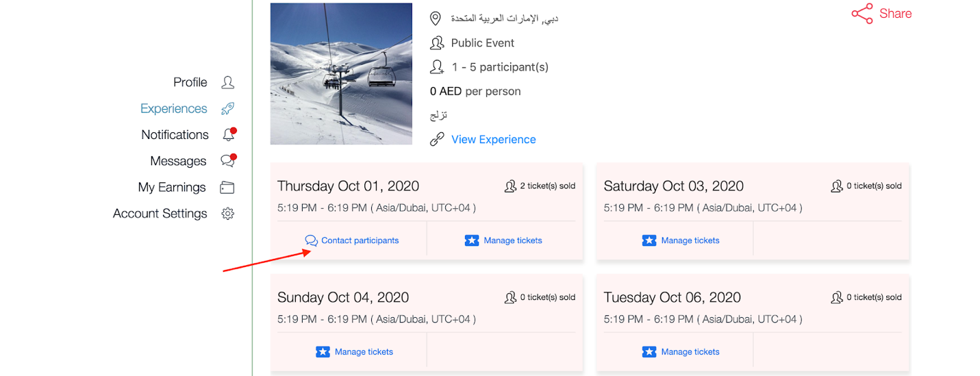The width and height of the screenshot is (980, 376).
Task: Contact participants for Thursday Oct 01
Action: pos(353,240)
